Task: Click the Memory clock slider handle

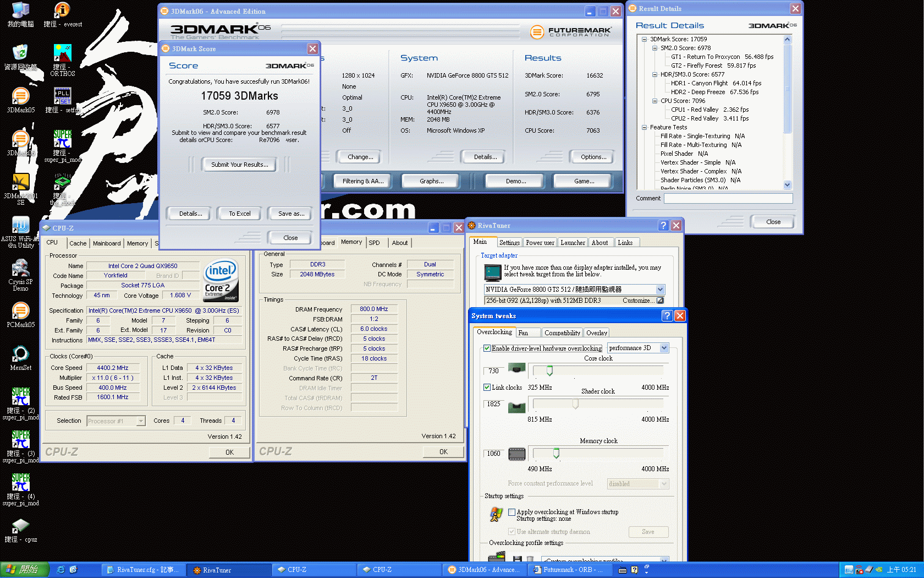Action: (x=556, y=453)
